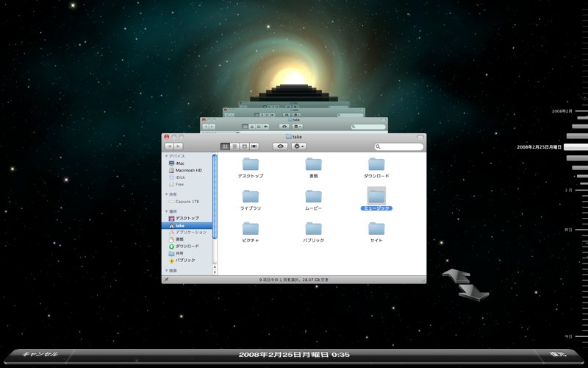Collapse the 共有 sidebar section header
This screenshot has width=588, height=368.
tap(167, 194)
